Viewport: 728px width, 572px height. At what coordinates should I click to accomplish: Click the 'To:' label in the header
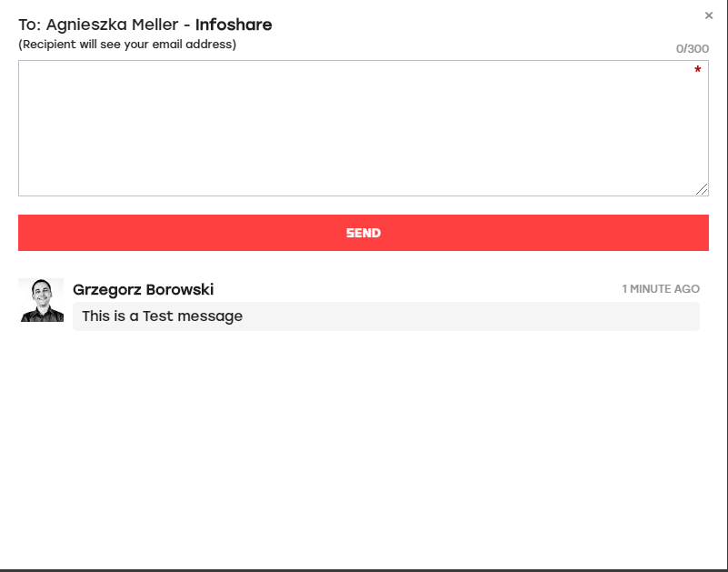click(29, 25)
